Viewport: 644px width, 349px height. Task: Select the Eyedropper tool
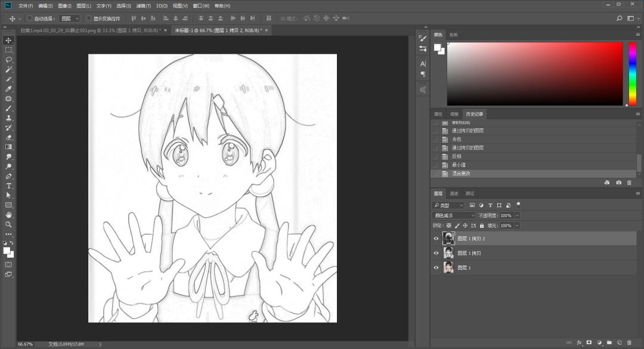click(x=8, y=89)
